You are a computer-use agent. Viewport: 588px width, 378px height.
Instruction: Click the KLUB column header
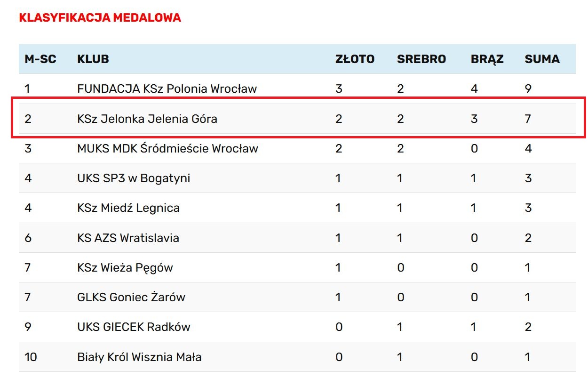tap(93, 59)
